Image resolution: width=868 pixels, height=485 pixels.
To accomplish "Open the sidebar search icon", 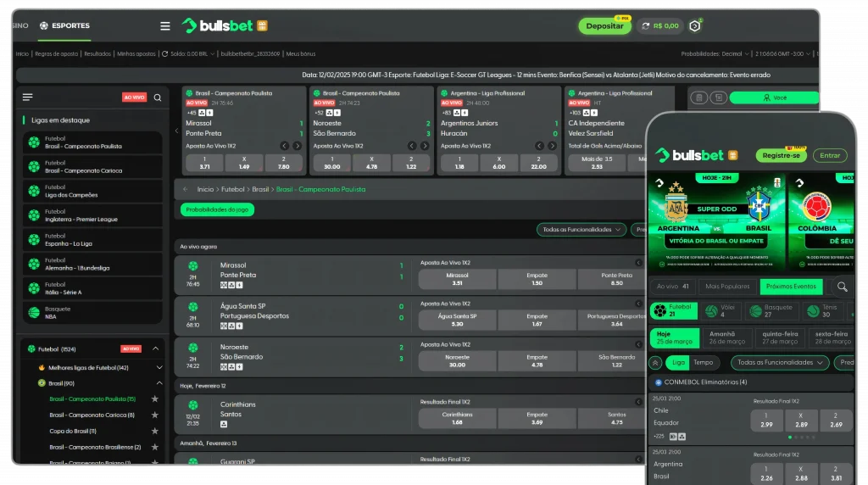I will point(158,98).
